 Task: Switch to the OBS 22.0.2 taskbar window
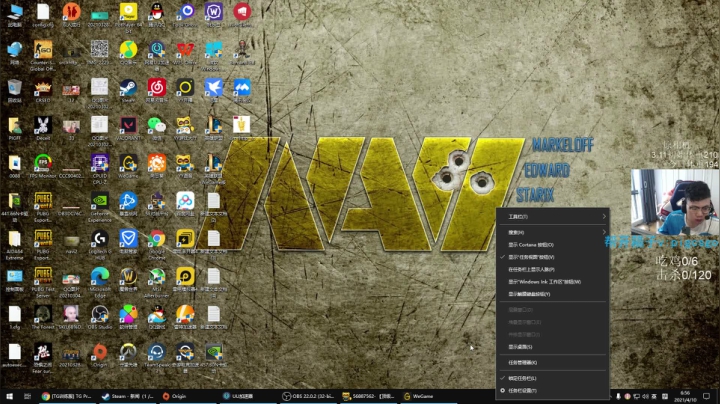pyautogui.click(x=309, y=396)
